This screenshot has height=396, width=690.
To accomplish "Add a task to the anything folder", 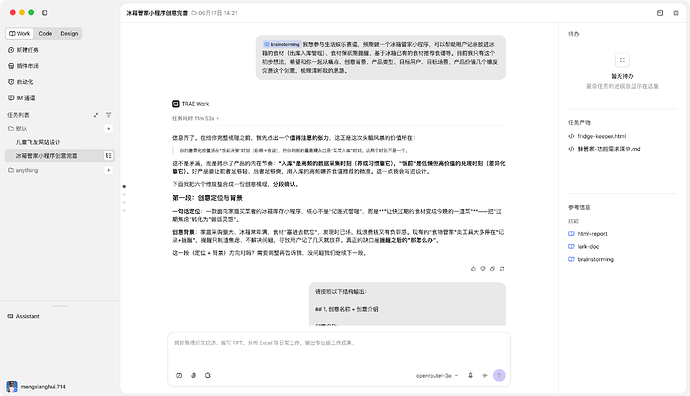I will pyautogui.click(x=108, y=170).
